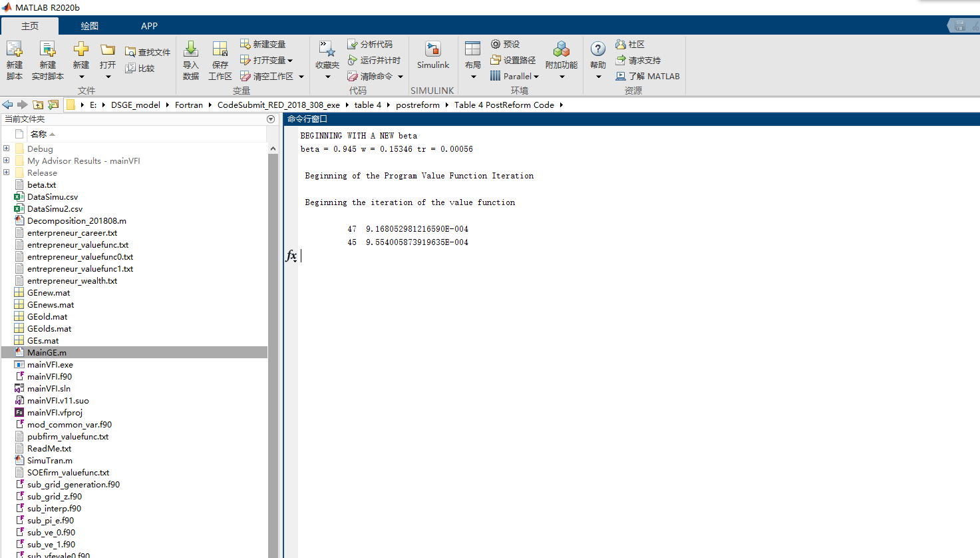Click the Add-Ons (附加功能) icon

tap(562, 49)
